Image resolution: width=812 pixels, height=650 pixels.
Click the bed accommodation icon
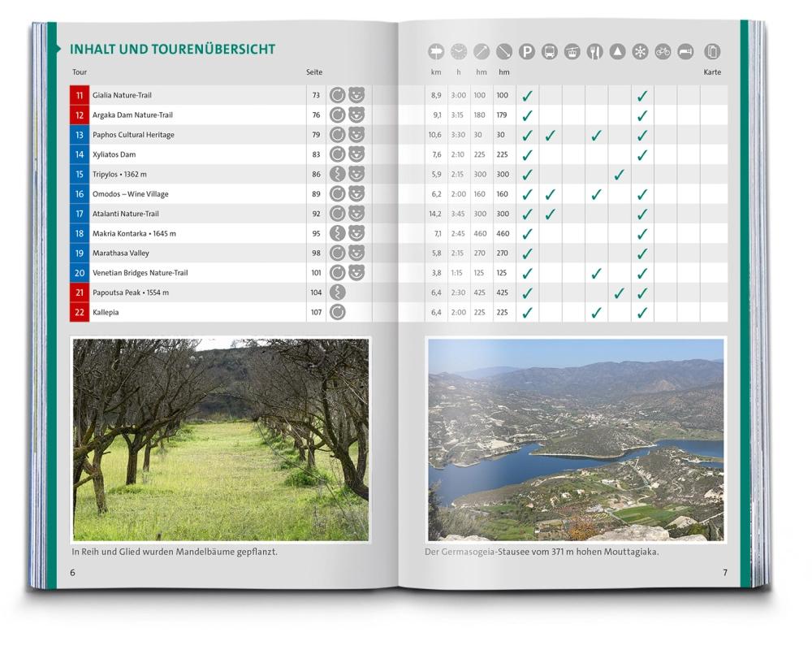pos(686,52)
